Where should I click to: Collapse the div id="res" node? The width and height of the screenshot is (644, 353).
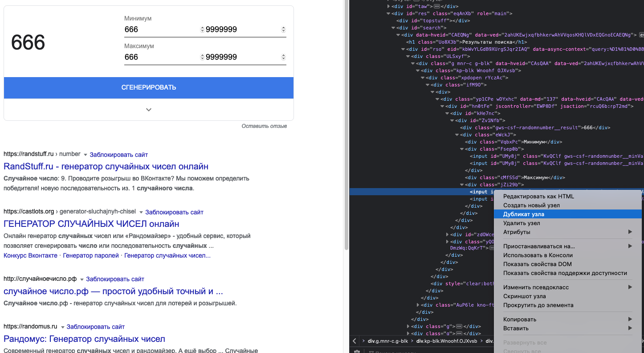click(389, 13)
